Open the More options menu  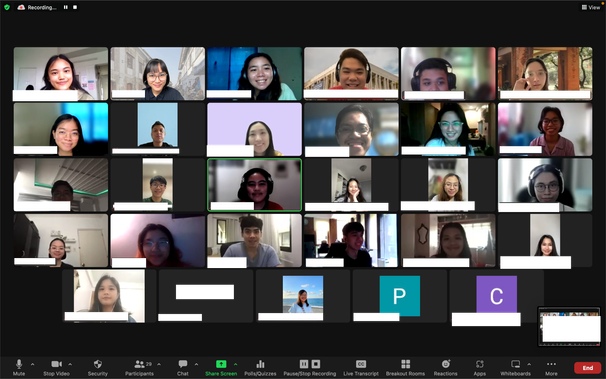pos(552,367)
